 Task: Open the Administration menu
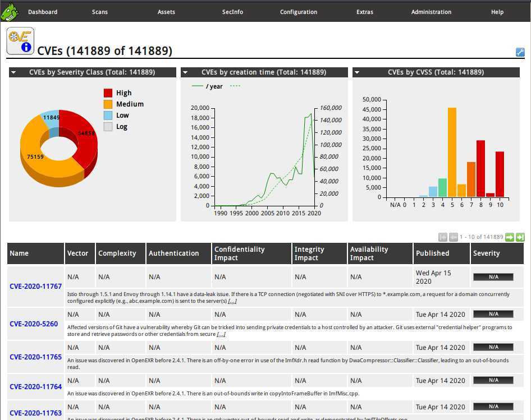click(x=431, y=12)
